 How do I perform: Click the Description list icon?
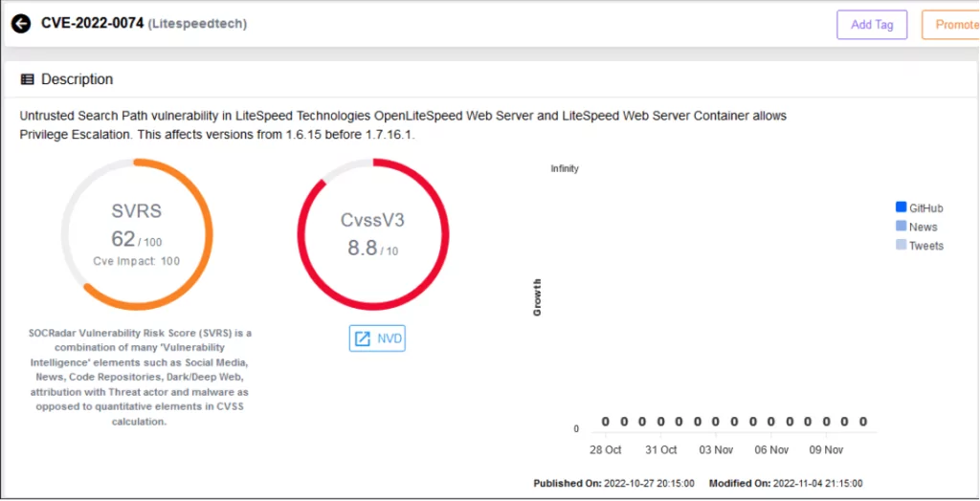click(x=27, y=79)
